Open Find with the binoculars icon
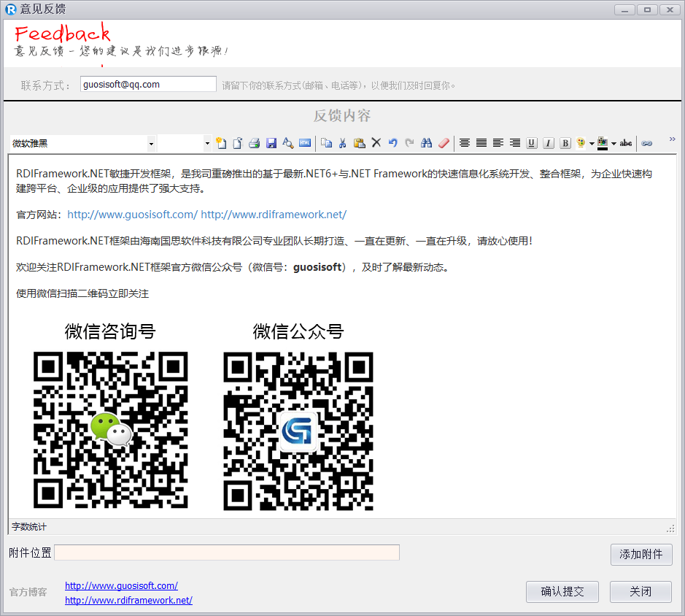 (x=427, y=144)
